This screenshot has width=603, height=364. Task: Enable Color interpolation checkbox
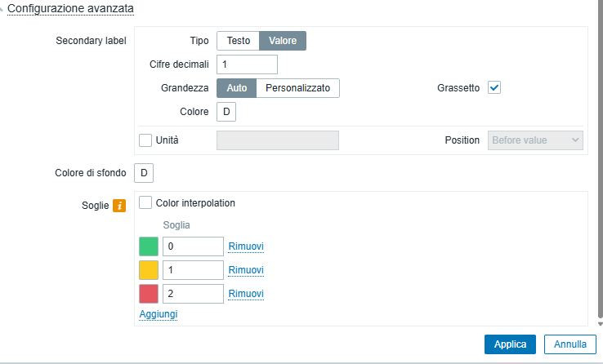[x=145, y=202]
